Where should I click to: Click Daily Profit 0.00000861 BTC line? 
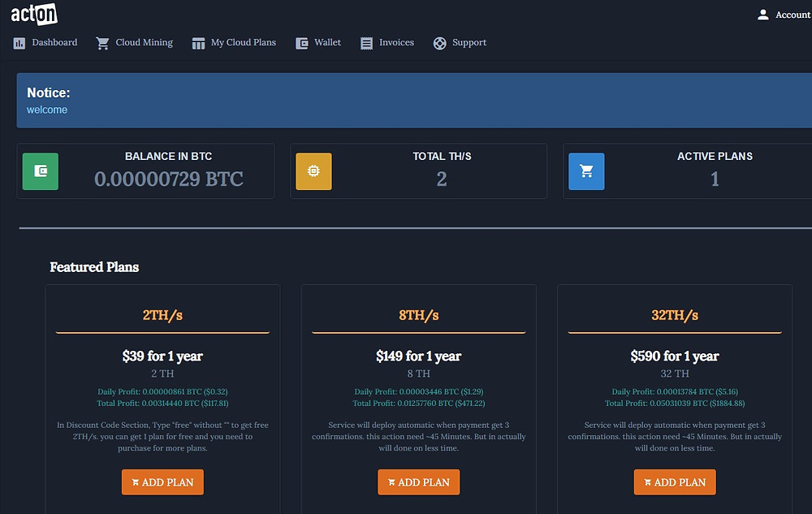click(162, 392)
